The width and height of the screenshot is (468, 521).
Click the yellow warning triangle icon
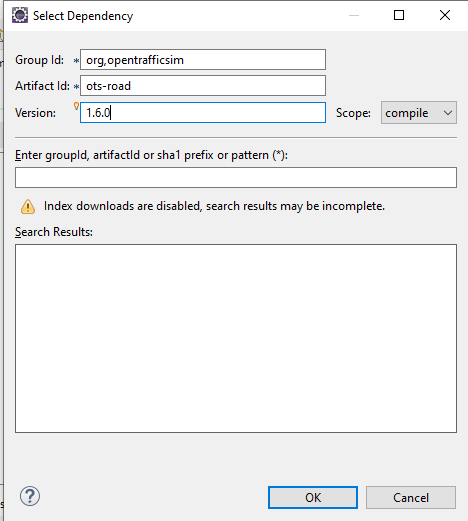[28, 207]
